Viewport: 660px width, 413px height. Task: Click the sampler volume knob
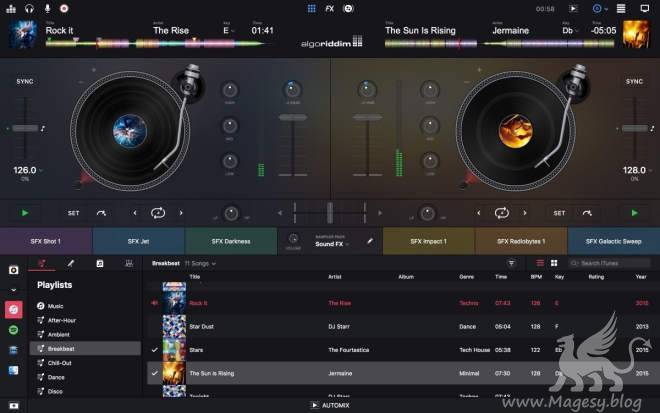tap(293, 239)
